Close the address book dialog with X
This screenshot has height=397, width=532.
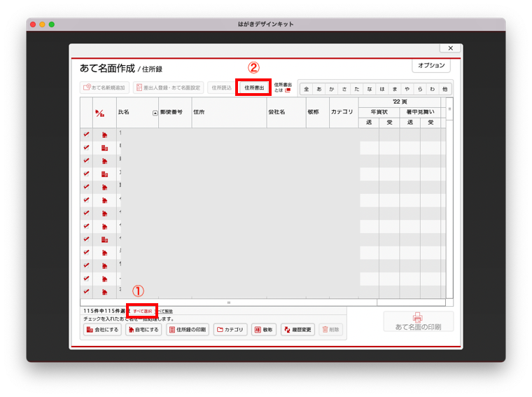450,48
